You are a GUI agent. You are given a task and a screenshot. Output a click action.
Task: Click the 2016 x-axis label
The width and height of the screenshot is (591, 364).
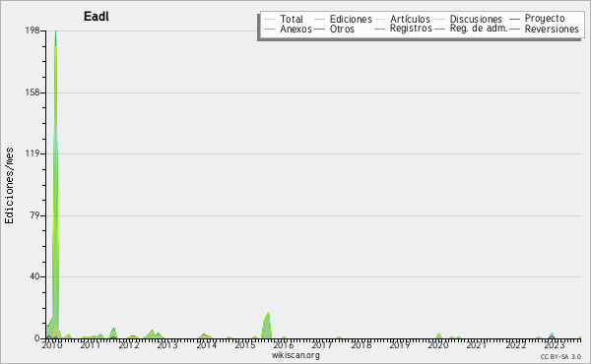click(284, 345)
